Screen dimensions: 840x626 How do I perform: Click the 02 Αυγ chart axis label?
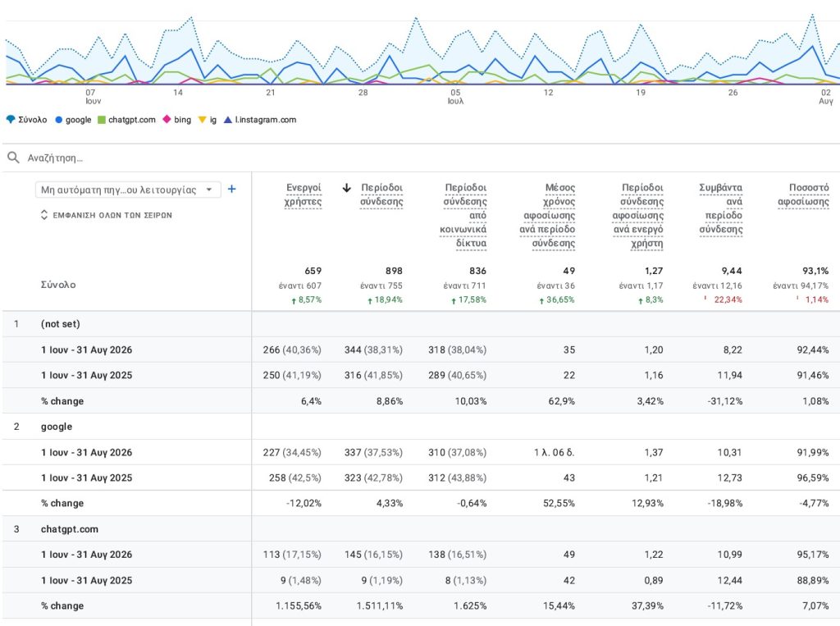[825, 97]
